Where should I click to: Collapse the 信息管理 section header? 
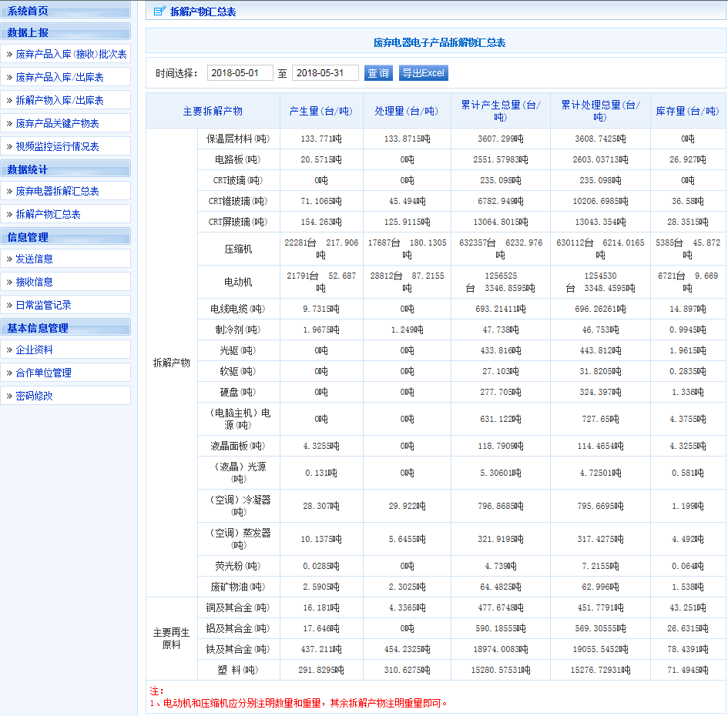coord(29,237)
